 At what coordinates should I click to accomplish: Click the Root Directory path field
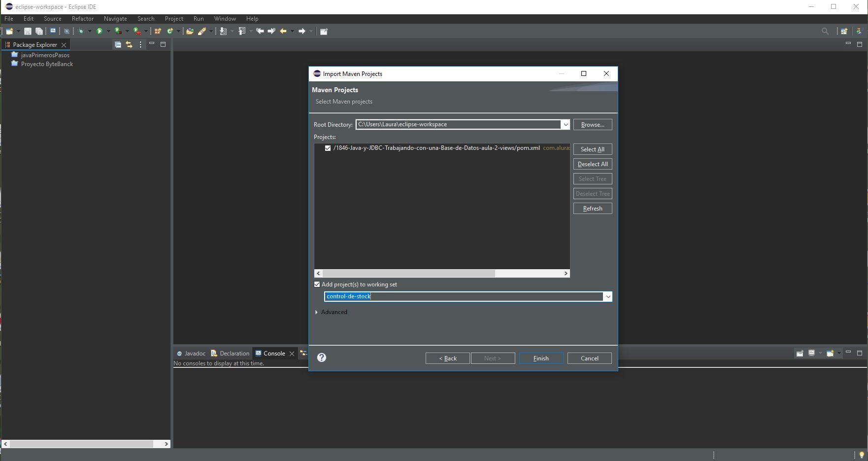pos(458,124)
